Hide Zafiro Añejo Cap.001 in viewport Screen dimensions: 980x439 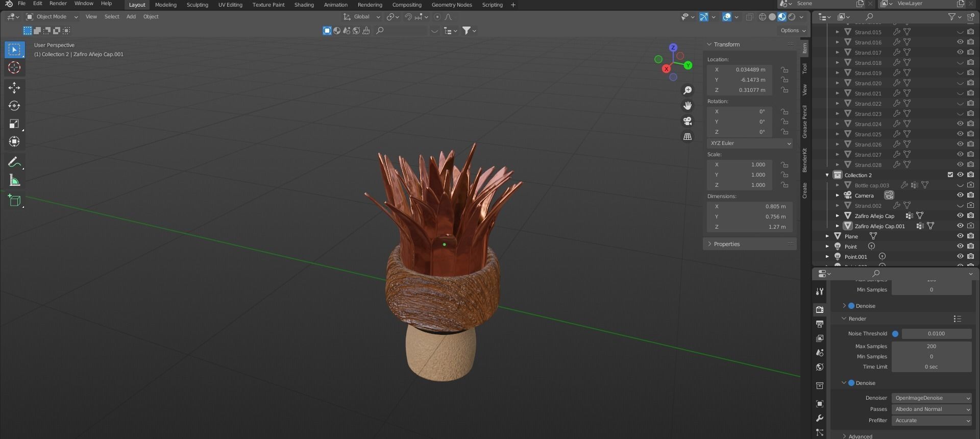click(x=960, y=226)
